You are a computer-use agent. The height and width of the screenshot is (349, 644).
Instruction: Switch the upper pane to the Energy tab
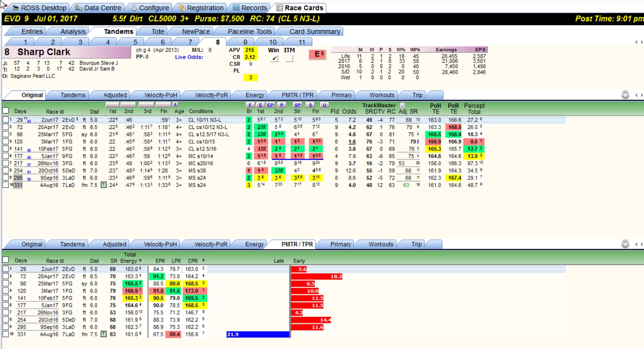point(255,95)
